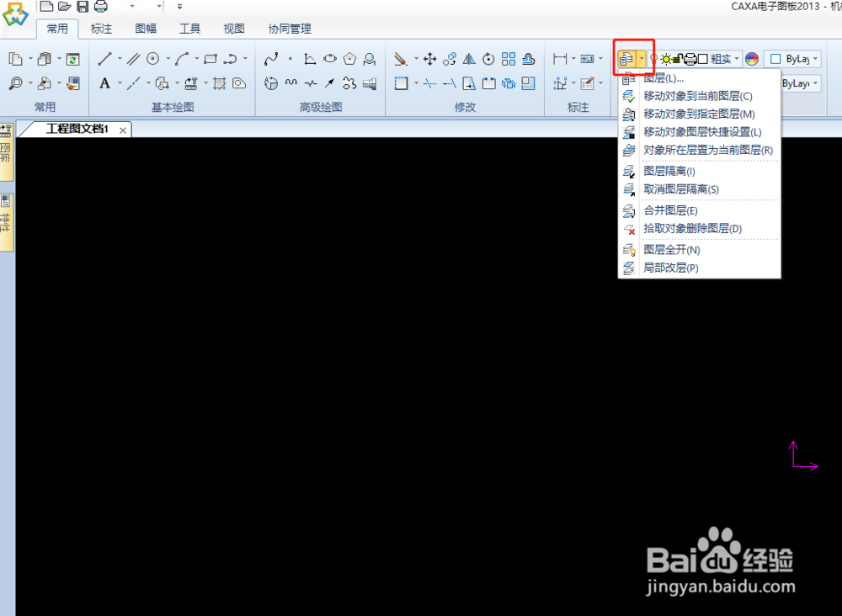Select the Circle drawing tool

[x=153, y=59]
